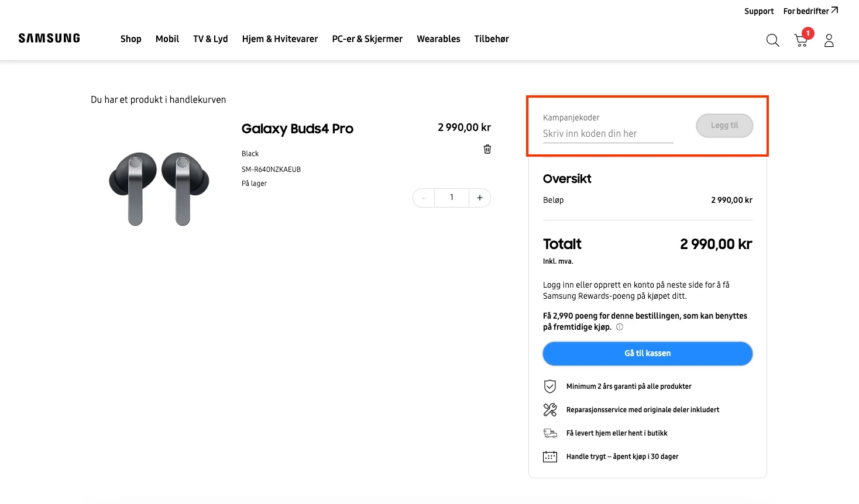The image size is (859, 504).
Task: Click the info icon beside reward points
Action: [x=620, y=327]
